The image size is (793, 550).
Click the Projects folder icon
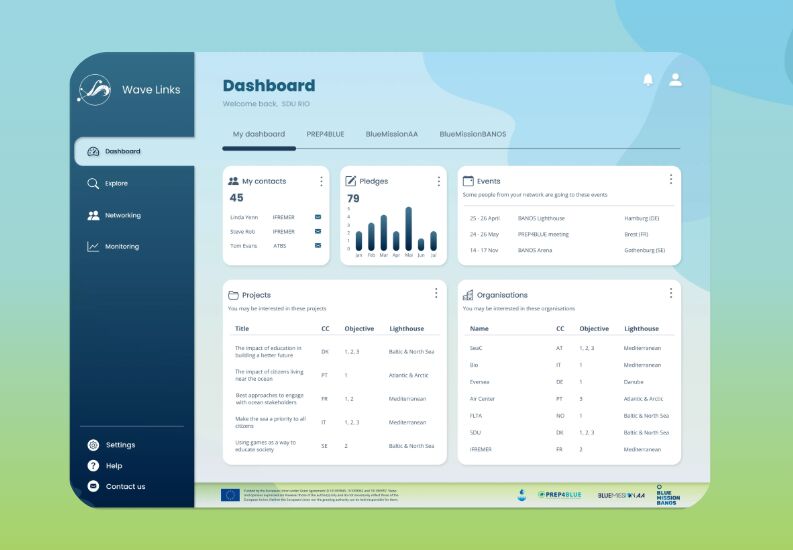pyautogui.click(x=233, y=295)
